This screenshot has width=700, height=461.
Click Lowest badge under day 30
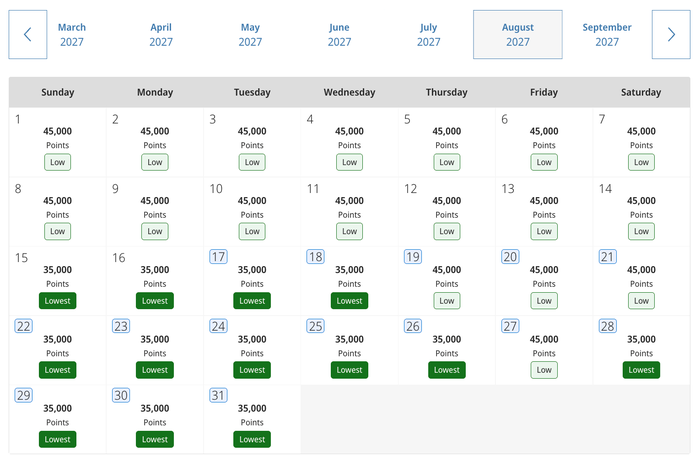[x=155, y=439]
